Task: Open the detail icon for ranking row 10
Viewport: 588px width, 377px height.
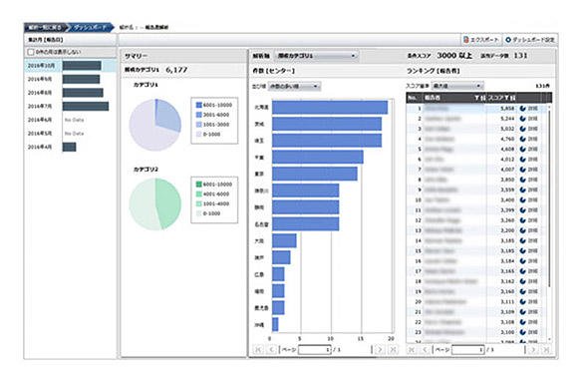Action: (522, 199)
